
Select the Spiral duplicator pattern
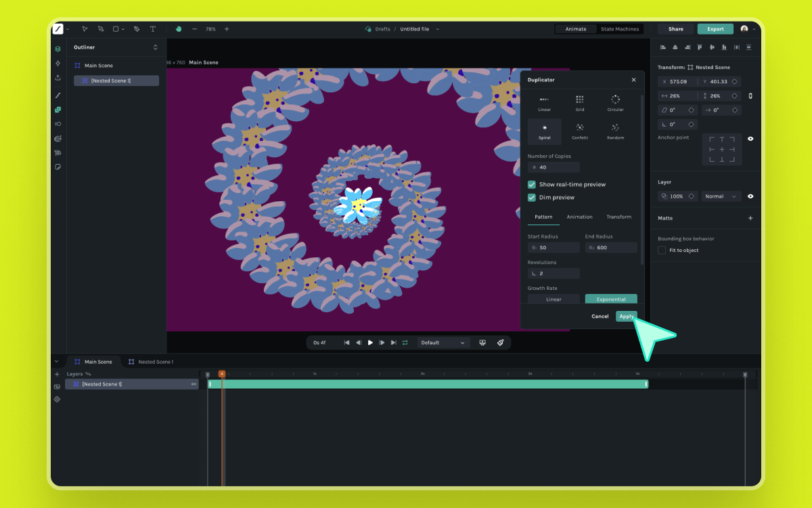click(545, 131)
